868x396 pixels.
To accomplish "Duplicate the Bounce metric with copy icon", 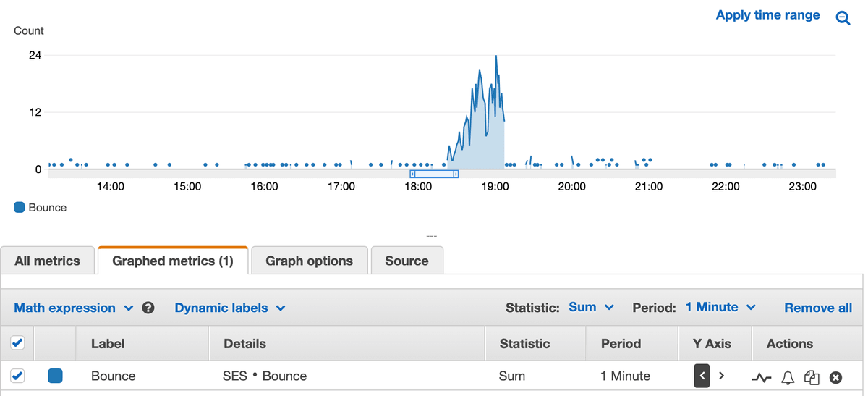I will coord(812,377).
